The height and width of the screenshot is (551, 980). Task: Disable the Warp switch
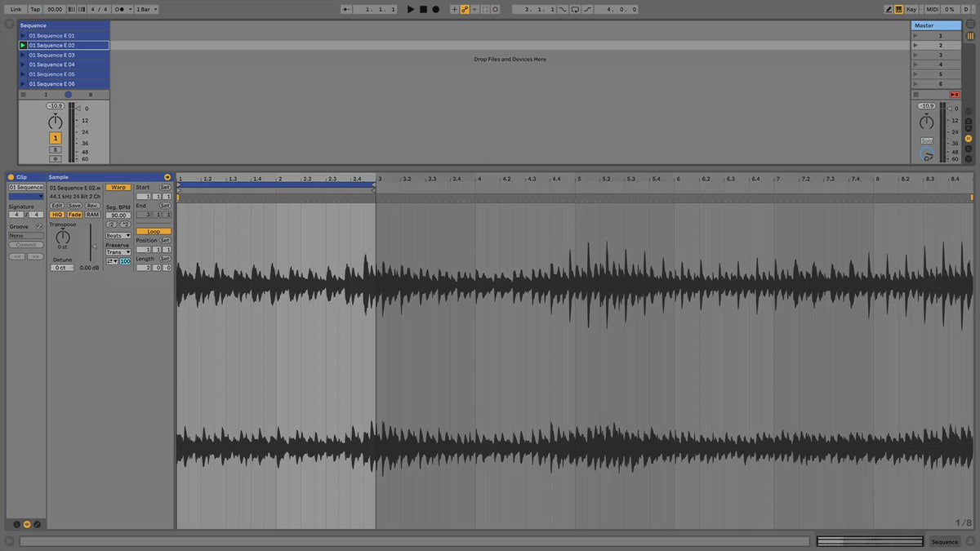point(118,187)
